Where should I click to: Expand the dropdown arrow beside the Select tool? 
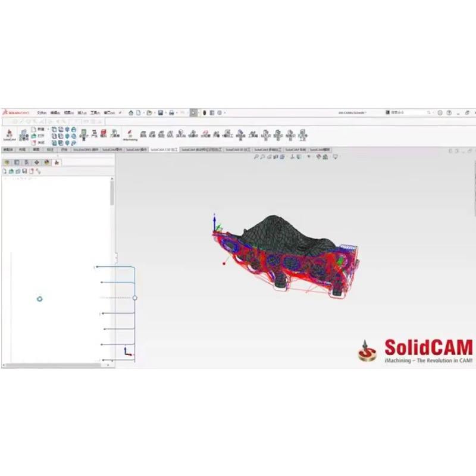click(199, 113)
